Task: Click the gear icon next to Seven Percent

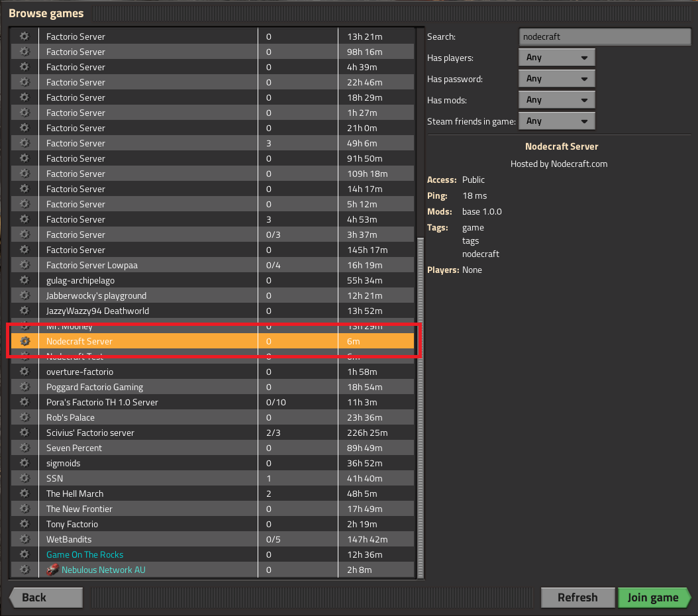Action: 25,448
